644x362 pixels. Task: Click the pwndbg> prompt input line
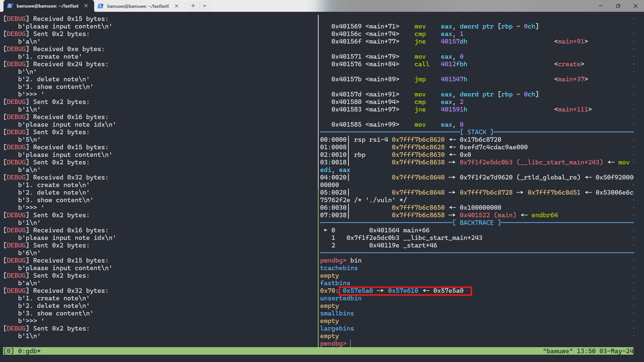351,343
